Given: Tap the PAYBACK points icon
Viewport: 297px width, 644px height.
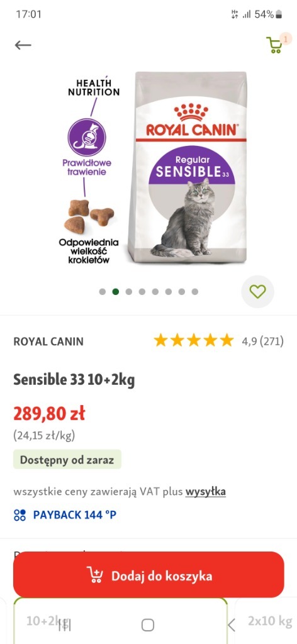Looking at the screenshot, I should pos(20,515).
